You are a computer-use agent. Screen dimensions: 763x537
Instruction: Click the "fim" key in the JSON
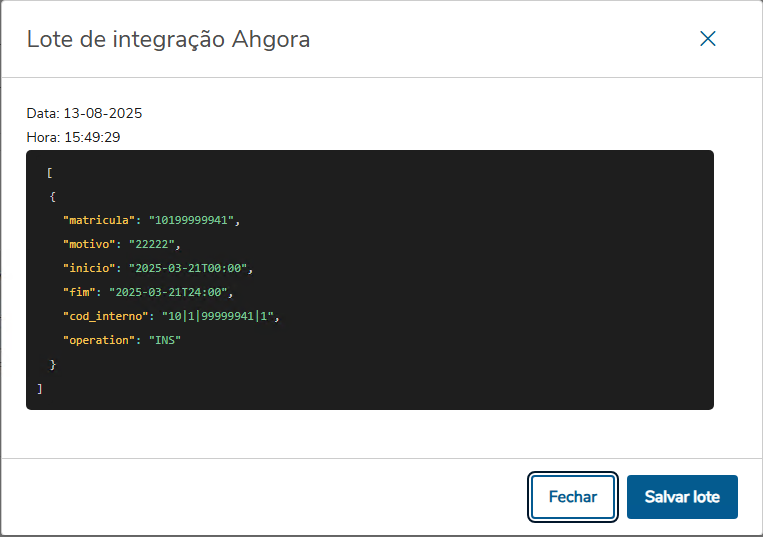(x=81, y=292)
